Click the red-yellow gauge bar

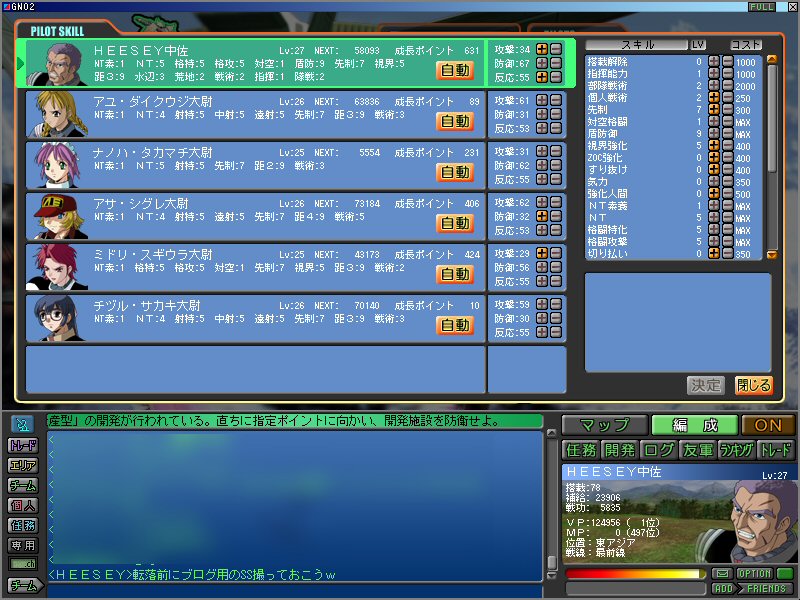633,574
